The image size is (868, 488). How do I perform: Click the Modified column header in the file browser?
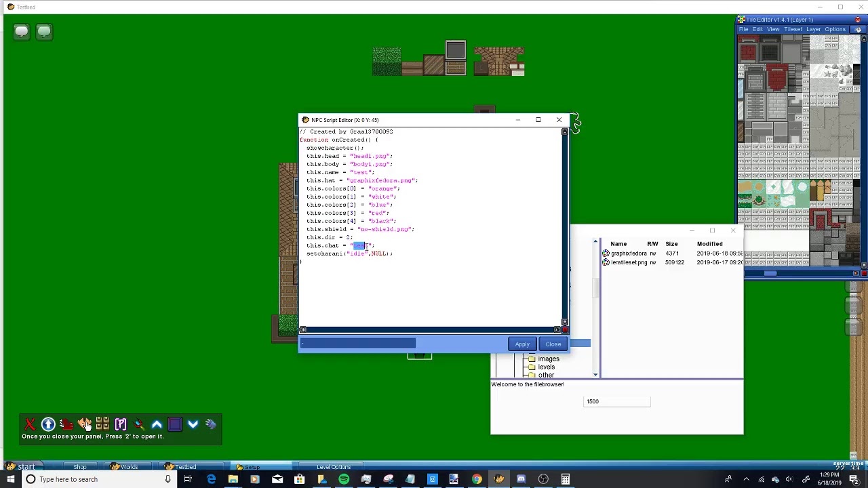coord(709,244)
